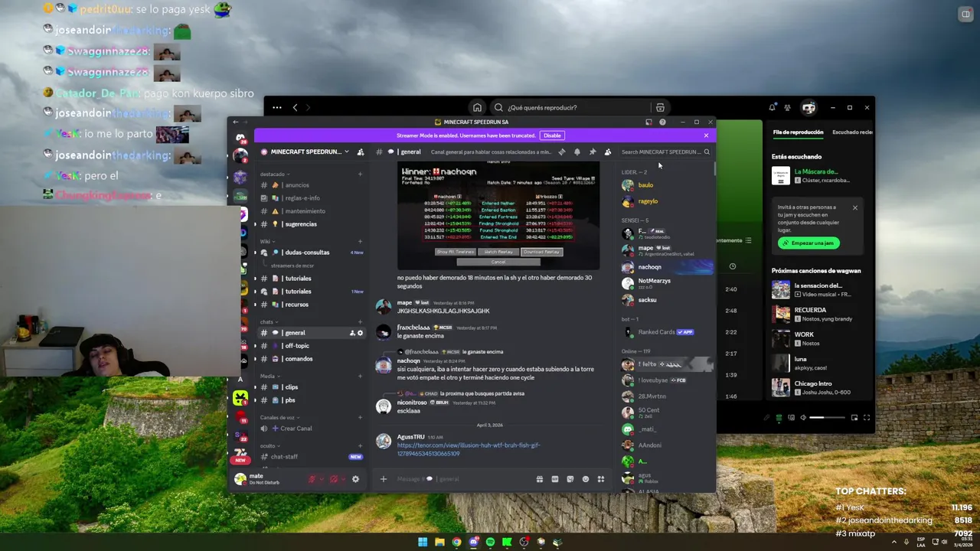
Task: Mute Spotify using the speaker icon
Action: tap(802, 418)
